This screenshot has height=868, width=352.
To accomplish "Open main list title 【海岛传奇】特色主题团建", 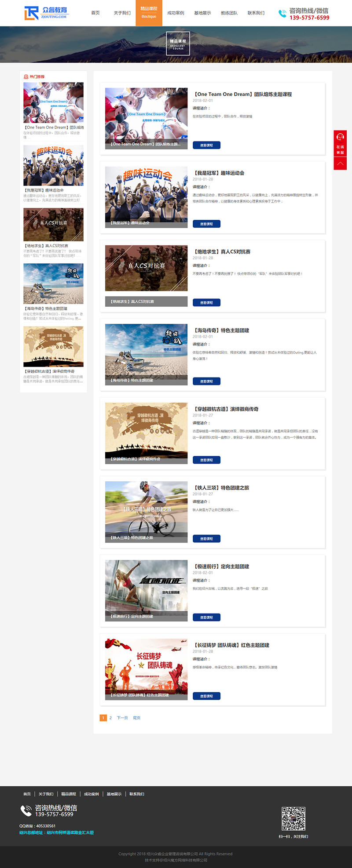I will pyautogui.click(x=221, y=330).
